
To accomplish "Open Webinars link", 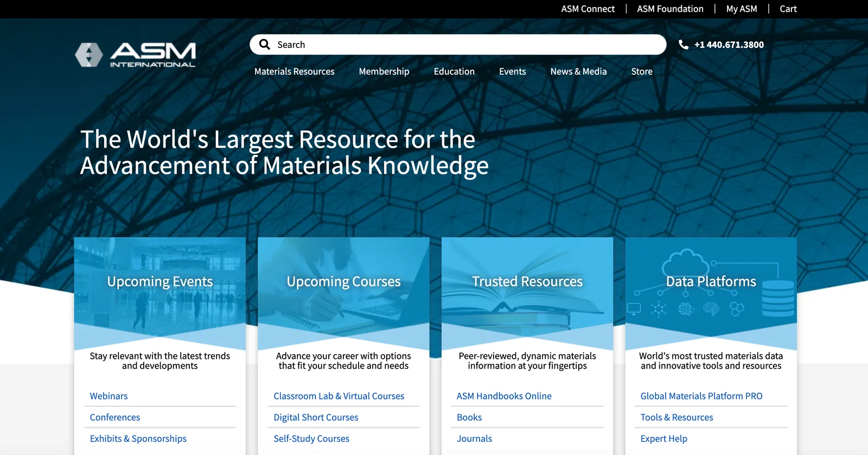I will point(108,396).
